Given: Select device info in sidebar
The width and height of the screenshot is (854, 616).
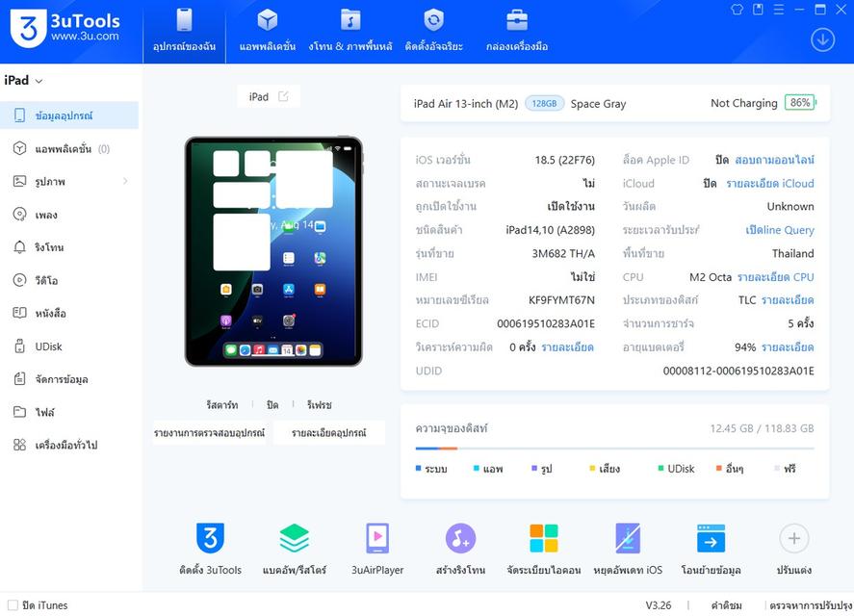Looking at the screenshot, I should pos(69,115).
